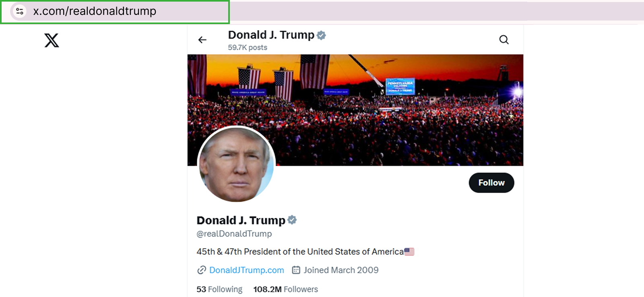Click the @realDonaldTrump handle text
Image resolution: width=644 pixels, height=297 pixels.
(234, 234)
